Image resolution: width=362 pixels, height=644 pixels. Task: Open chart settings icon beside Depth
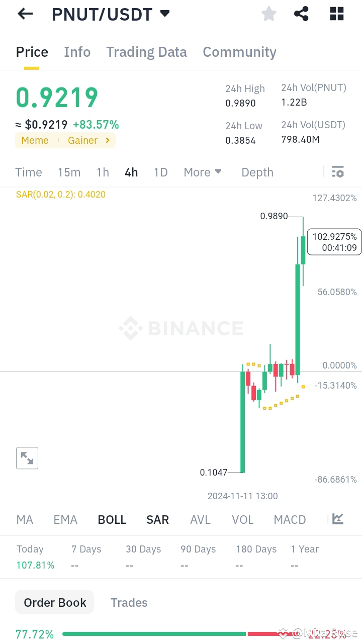[337, 172]
